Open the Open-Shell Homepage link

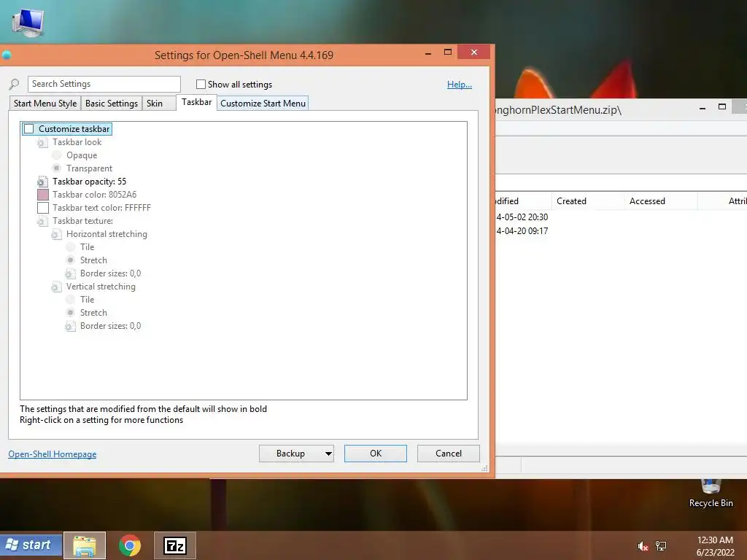tap(53, 454)
